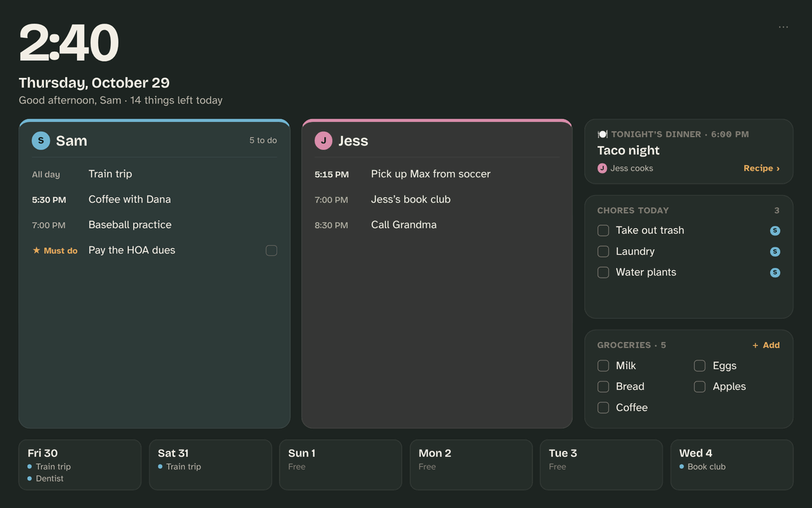Click the S badge next to Take out trash
Viewport: 812px width, 508px height.
coord(775,230)
